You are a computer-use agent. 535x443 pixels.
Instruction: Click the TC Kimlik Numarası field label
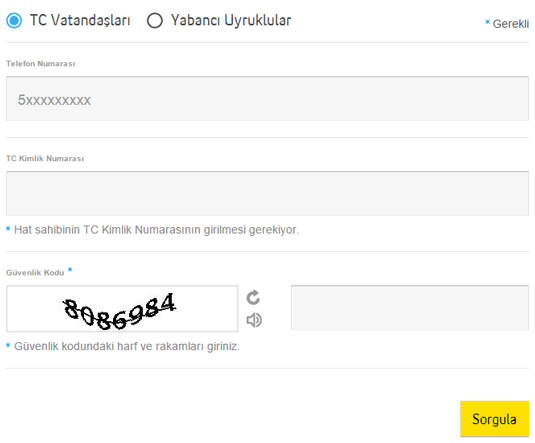[45, 159]
